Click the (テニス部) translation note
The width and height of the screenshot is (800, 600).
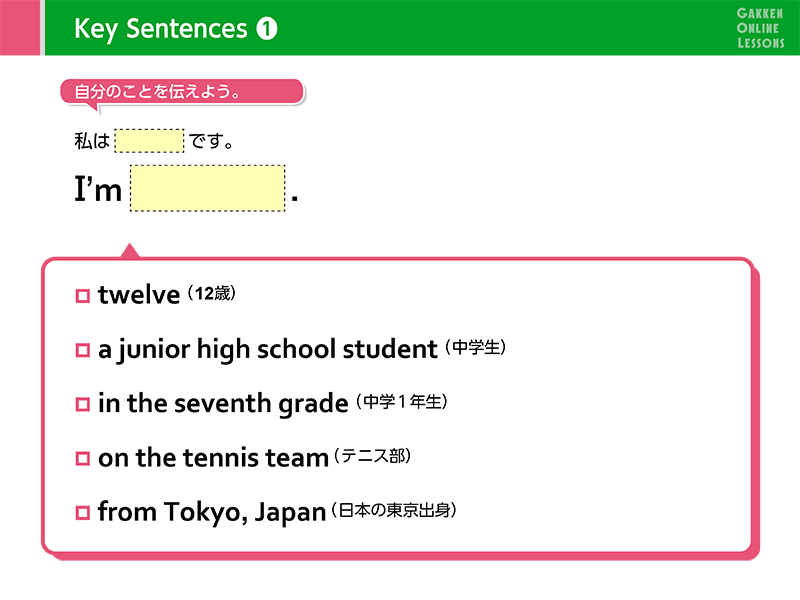[x=373, y=456]
